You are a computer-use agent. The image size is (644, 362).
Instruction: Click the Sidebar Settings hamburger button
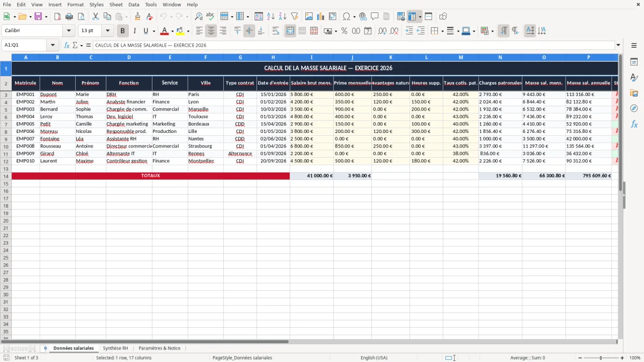point(634,46)
